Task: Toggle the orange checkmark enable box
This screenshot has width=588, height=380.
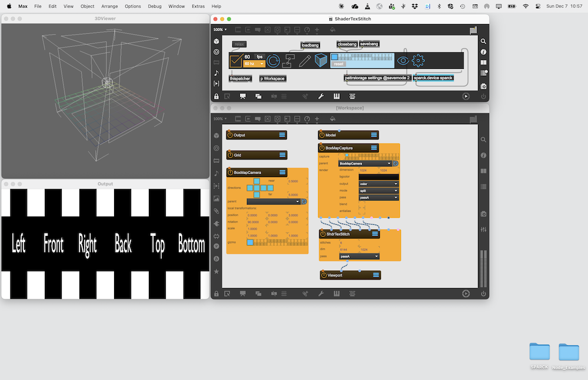Action: (x=236, y=61)
